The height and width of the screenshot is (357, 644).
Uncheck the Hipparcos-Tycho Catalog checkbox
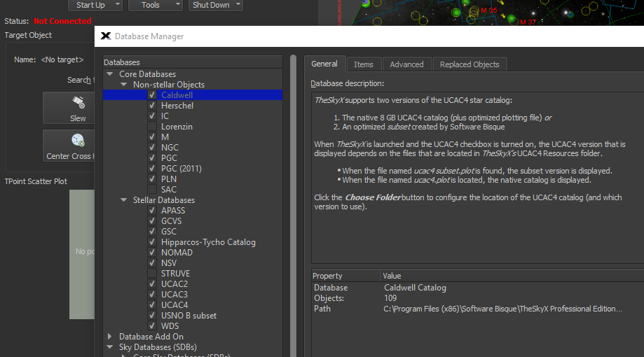[x=152, y=241]
